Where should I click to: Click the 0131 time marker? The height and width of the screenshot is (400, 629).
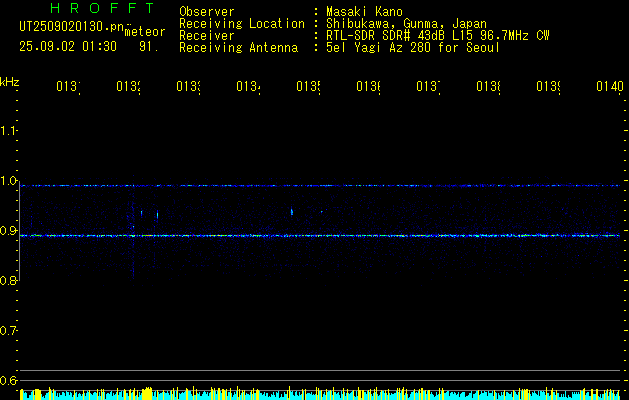[68, 86]
